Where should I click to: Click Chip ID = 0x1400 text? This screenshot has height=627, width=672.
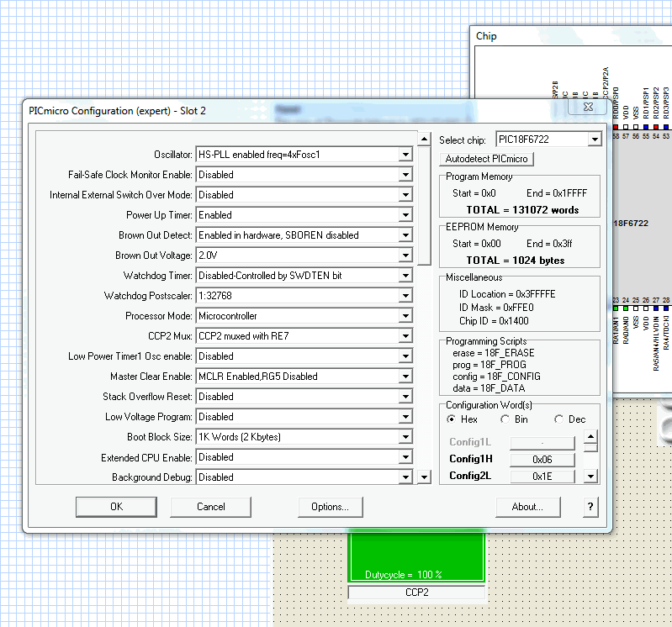point(494,321)
